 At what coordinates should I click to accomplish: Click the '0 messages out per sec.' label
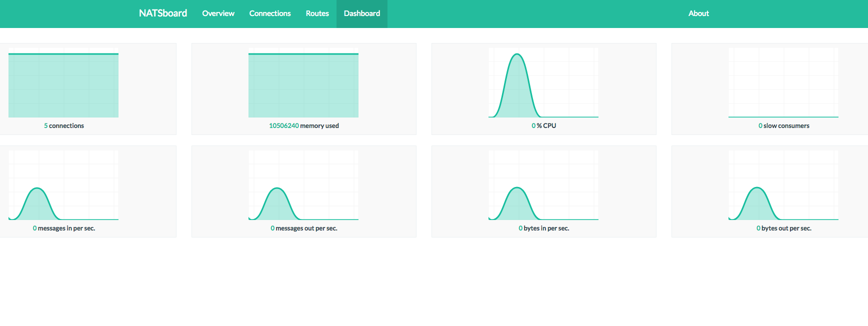304,228
